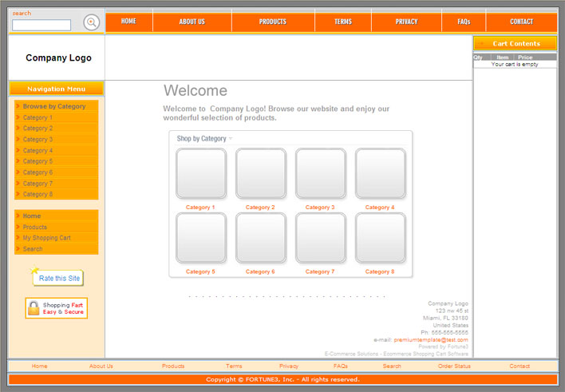Viewport: 565px width, 392px height.
Task: Click the Shopping Fast Easy & Secure padlock badge
Action: point(56,308)
